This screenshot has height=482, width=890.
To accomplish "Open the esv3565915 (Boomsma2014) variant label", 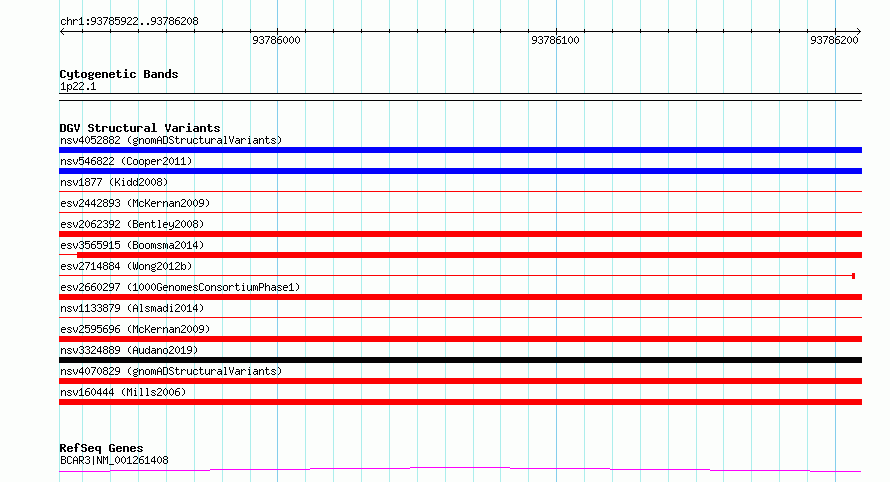I will (132, 245).
